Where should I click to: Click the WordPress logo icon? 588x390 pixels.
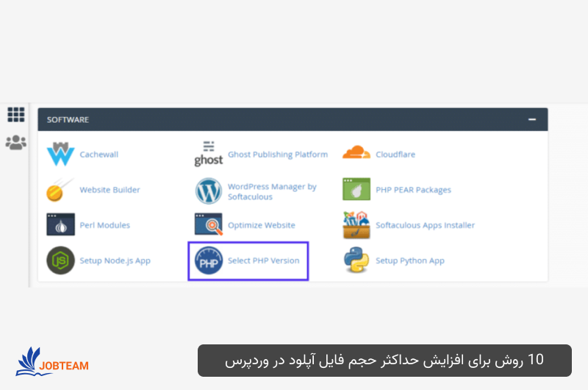coord(209,191)
